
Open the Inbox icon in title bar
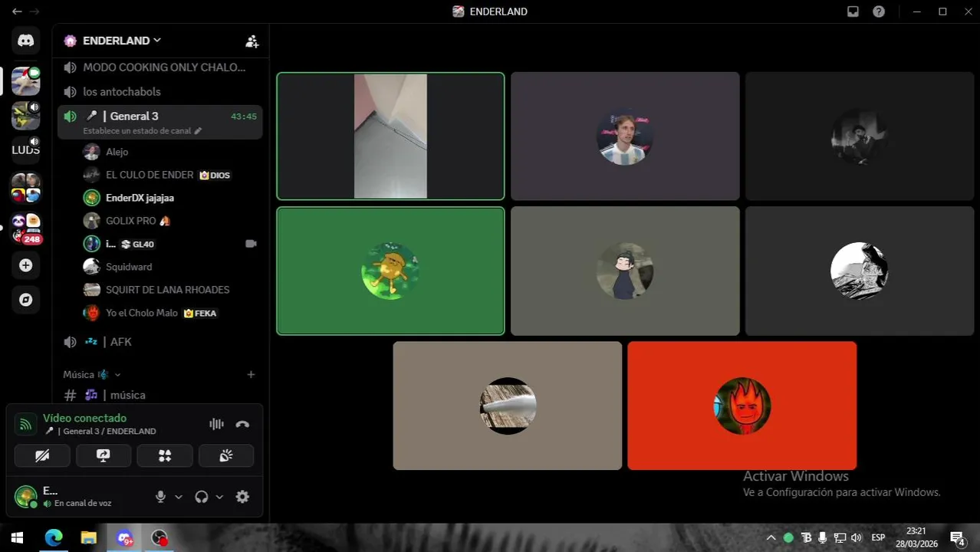tap(853, 11)
